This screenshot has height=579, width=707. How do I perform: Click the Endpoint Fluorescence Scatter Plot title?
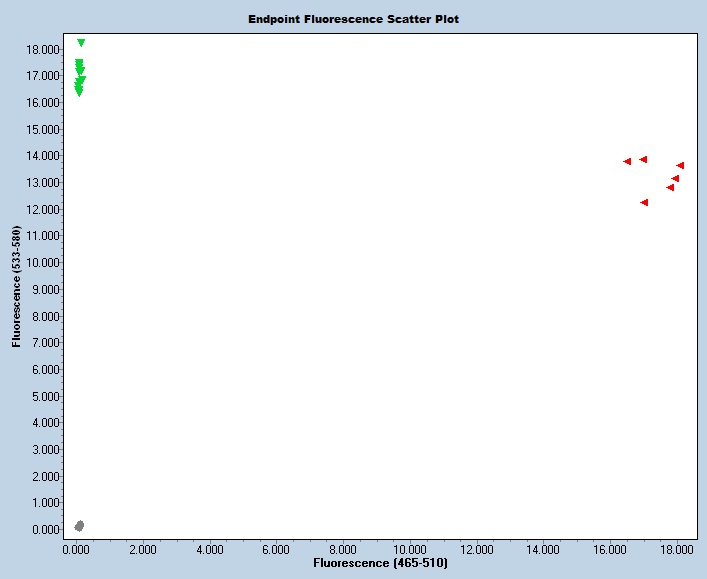pos(353,19)
